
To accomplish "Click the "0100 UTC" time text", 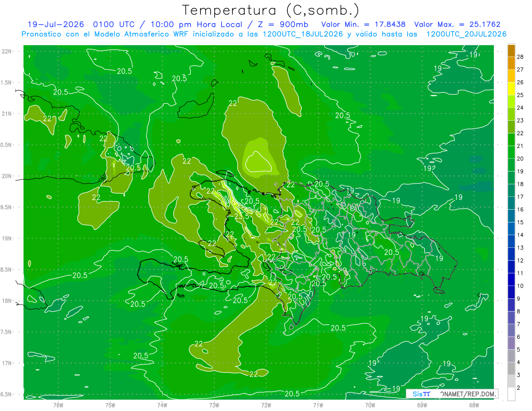I will 114,24.
